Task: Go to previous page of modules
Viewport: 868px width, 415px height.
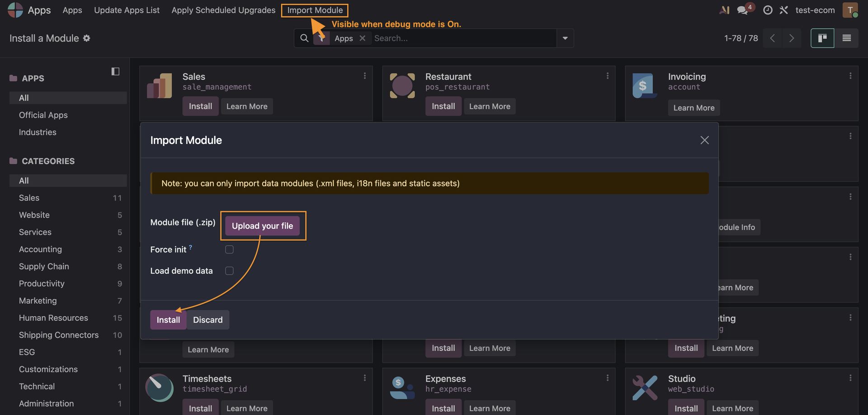Action: pyautogui.click(x=773, y=38)
